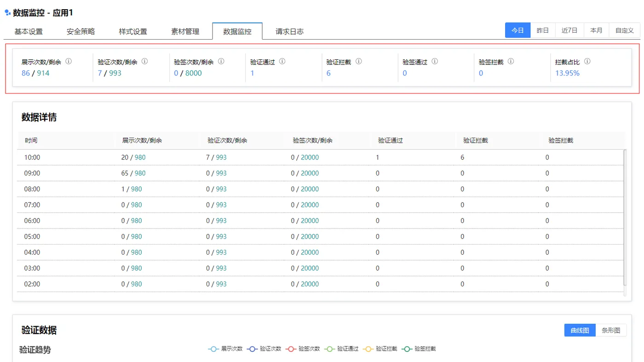Screen dimensions: 644x362
Task: Open info tooltip for 展示次数/剩余
Action: click(69, 61)
